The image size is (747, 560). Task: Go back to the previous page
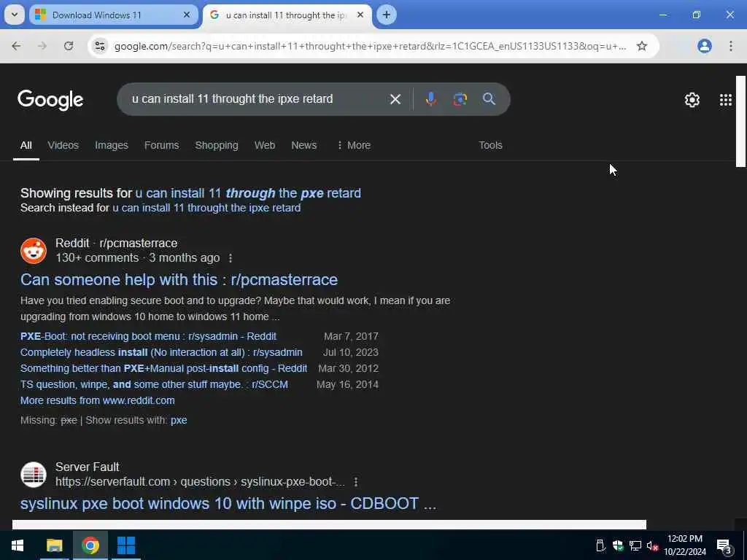point(16,46)
